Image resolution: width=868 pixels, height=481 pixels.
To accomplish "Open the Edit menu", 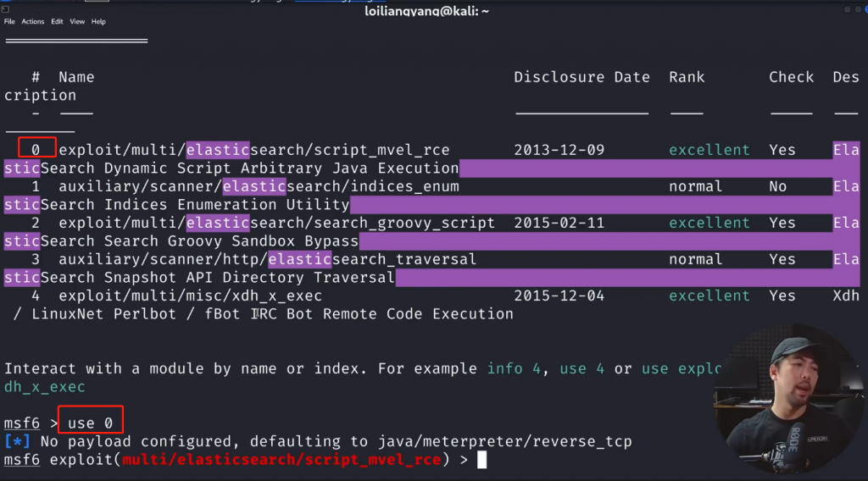I will click(x=58, y=22).
